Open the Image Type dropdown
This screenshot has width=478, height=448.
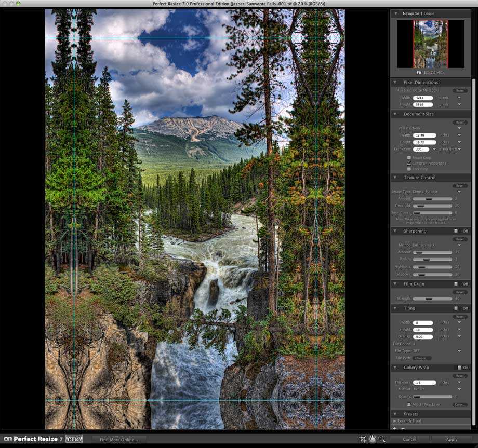459,192
